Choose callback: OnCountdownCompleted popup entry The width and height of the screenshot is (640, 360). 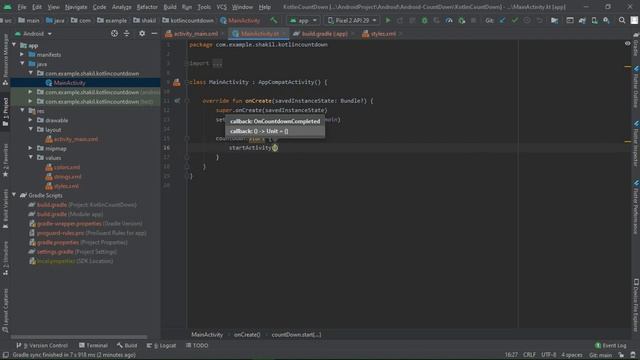coord(275,121)
